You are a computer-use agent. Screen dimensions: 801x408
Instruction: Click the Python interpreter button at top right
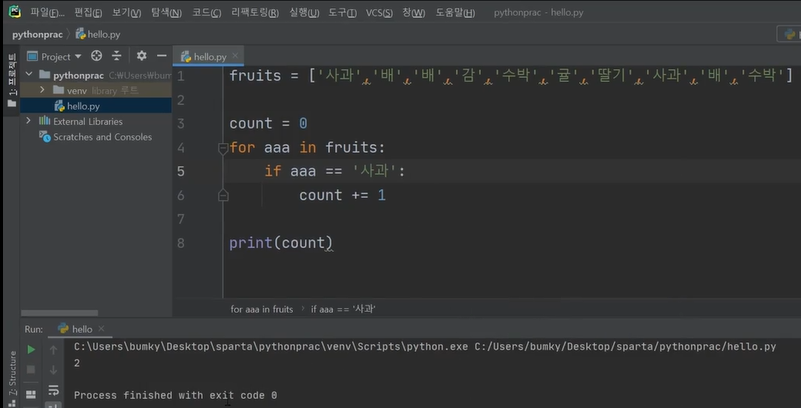[789, 34]
